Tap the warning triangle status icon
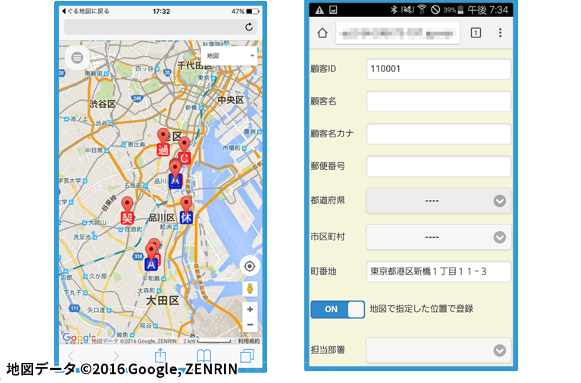This screenshot has height=383, width=581. 319,10
